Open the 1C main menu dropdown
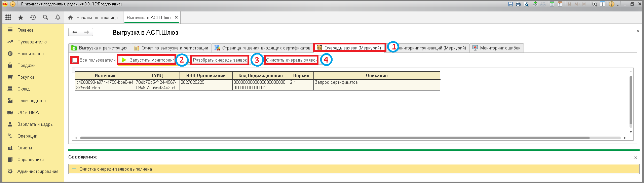Image resolution: width=644 pixels, height=183 pixels. 13,4
